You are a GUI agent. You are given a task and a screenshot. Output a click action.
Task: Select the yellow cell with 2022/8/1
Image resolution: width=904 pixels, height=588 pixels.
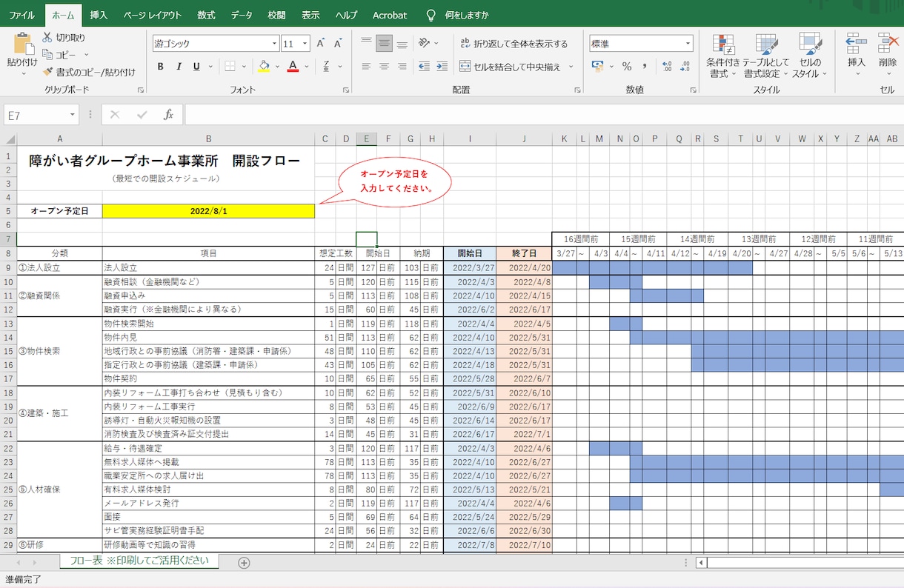click(x=208, y=211)
